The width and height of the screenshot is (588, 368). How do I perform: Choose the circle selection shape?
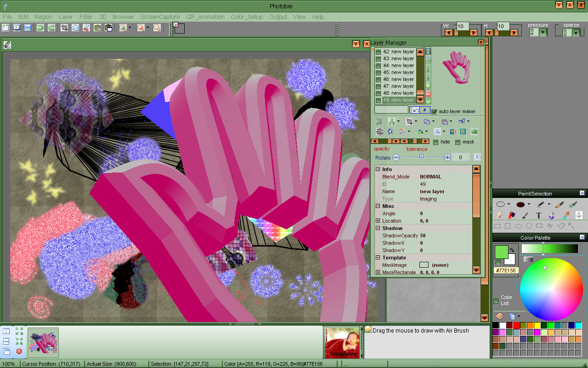(529, 226)
